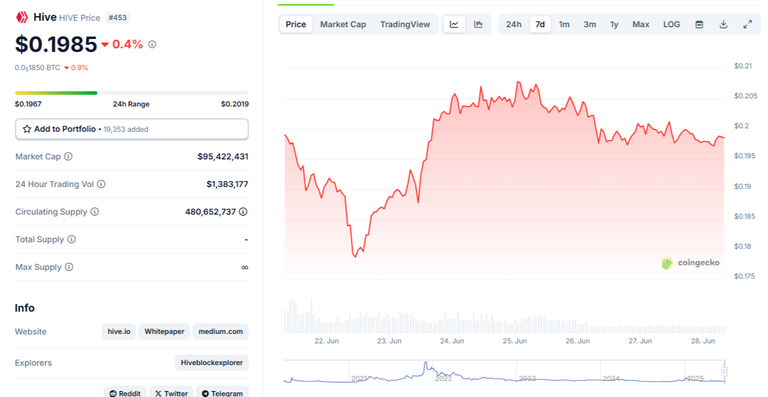Add Hive to Portfolio
Image resolution: width=768 pixels, height=397 pixels.
(132, 129)
